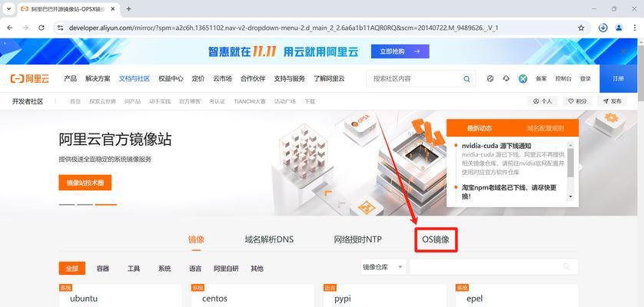Open the site information icon in address bar
The image size is (644, 307).
pos(61,28)
